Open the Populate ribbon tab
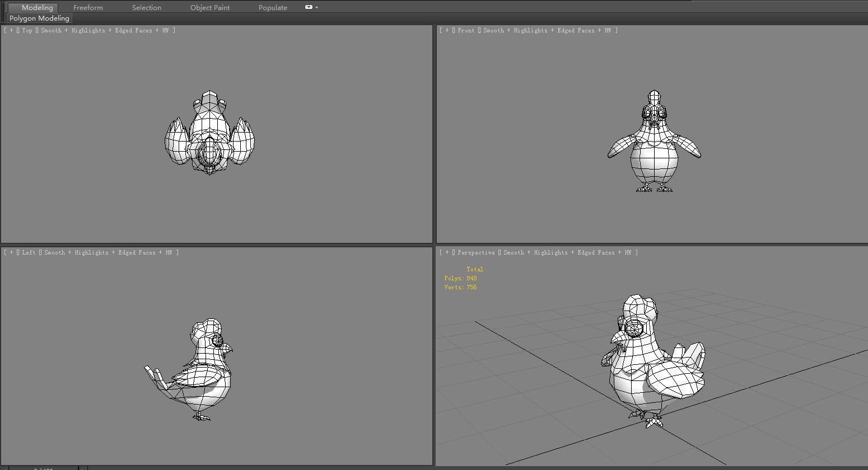Image resolution: width=868 pixels, height=470 pixels. [273, 7]
